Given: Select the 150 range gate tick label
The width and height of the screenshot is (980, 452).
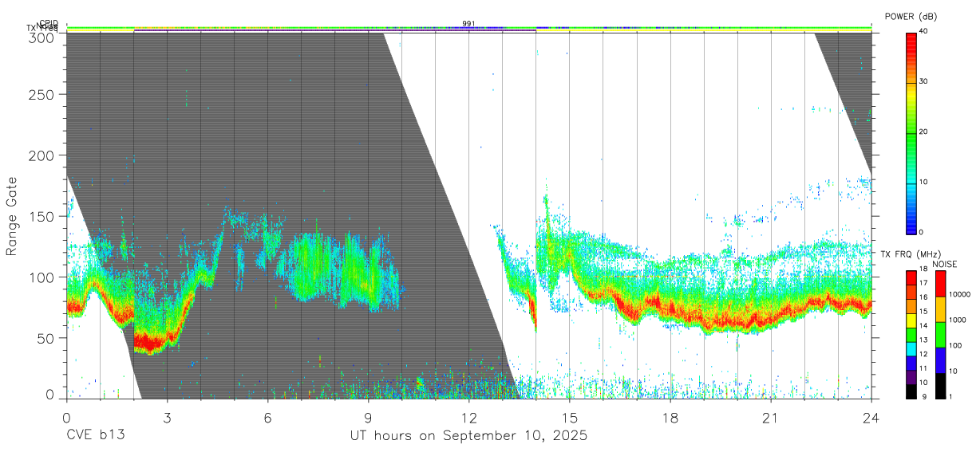Looking at the screenshot, I should click(41, 216).
